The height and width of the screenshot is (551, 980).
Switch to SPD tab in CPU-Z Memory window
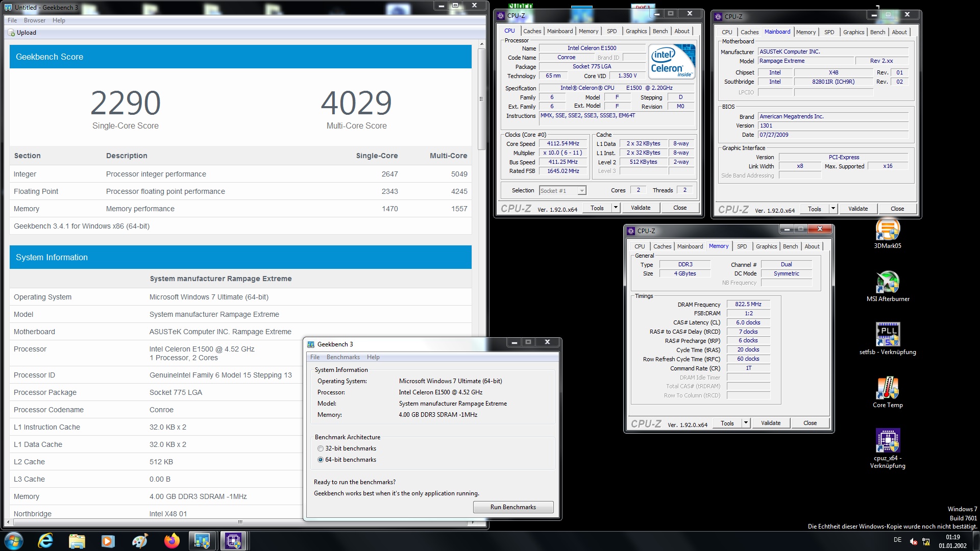(742, 246)
